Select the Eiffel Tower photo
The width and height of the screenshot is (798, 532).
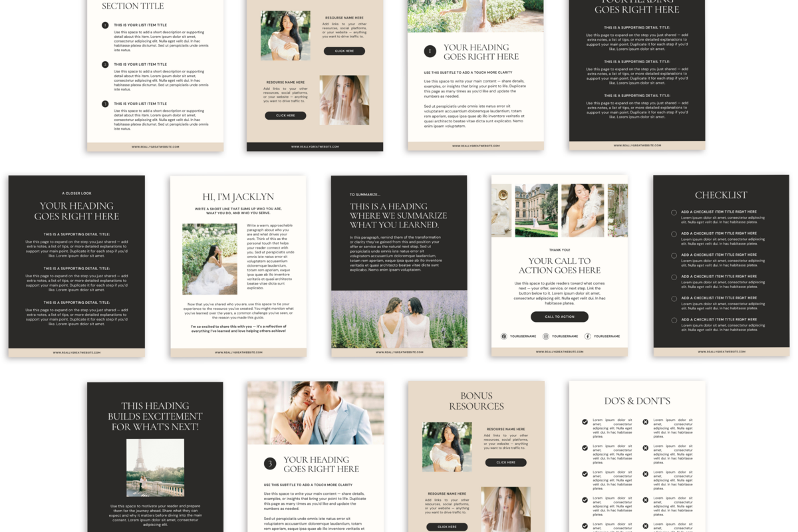155,467
